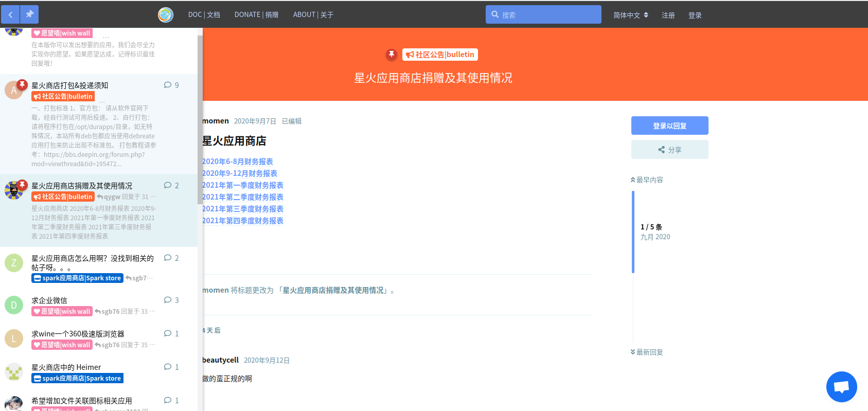Click the Spark store tag under 星火商店中的 Heimer
Viewport: 868px width, 411px height.
coord(78,379)
